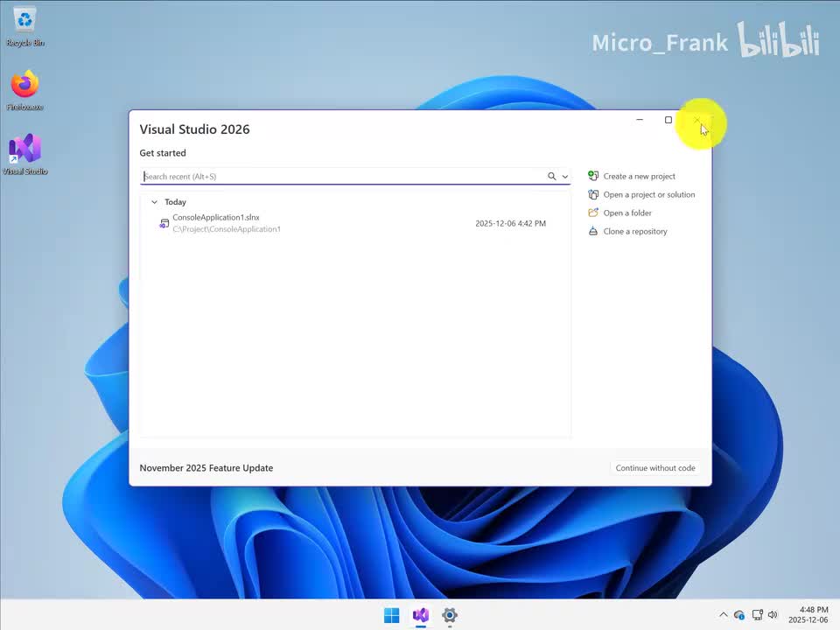This screenshot has height=630, width=840.
Task: Show hidden system tray icons chevron
Action: coord(724,614)
